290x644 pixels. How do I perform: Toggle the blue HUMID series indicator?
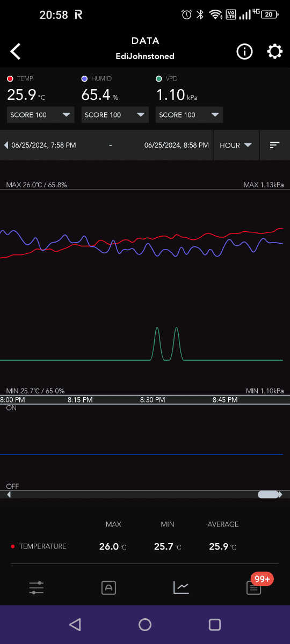coord(84,79)
